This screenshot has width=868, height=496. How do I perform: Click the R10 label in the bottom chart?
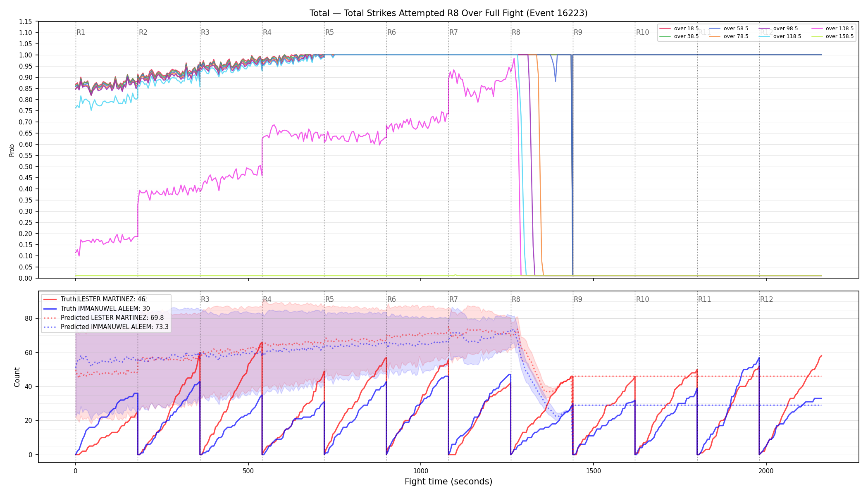(642, 299)
